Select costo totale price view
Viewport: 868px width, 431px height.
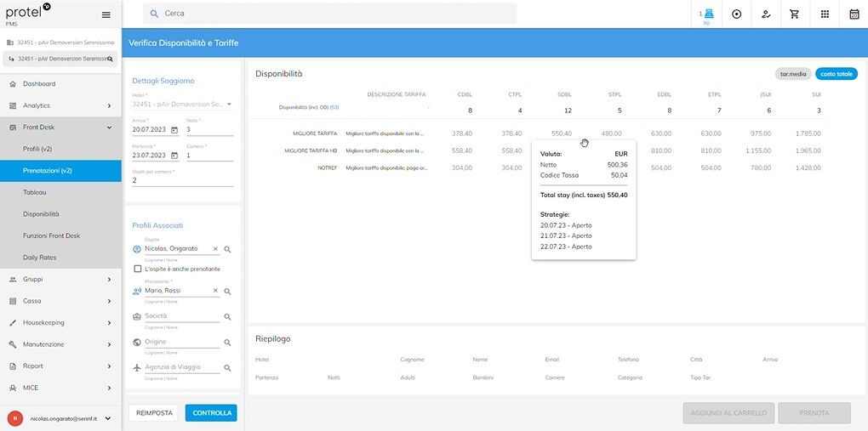836,74
